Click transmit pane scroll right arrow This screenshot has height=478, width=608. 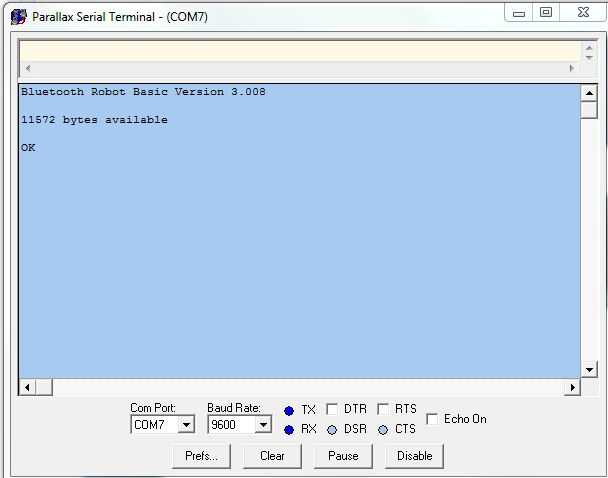(571, 68)
